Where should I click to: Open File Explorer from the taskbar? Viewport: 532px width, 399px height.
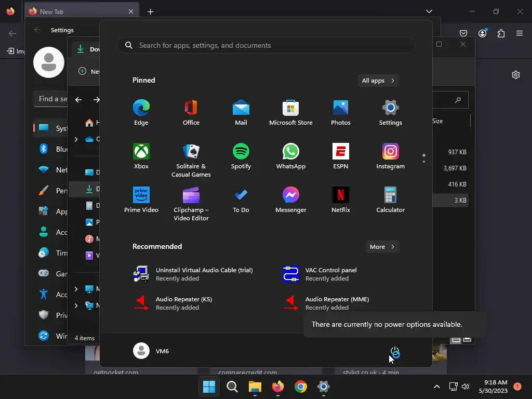(x=255, y=387)
